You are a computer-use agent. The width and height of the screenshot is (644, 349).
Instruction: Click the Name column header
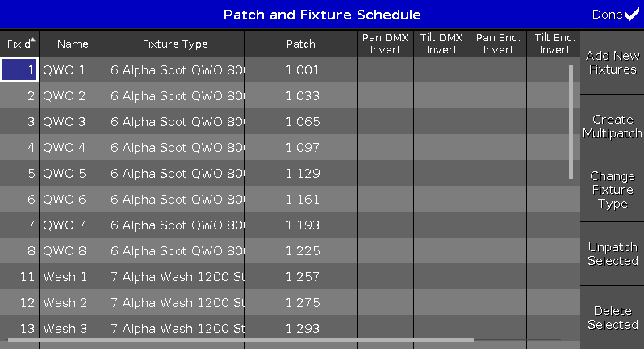(x=73, y=44)
